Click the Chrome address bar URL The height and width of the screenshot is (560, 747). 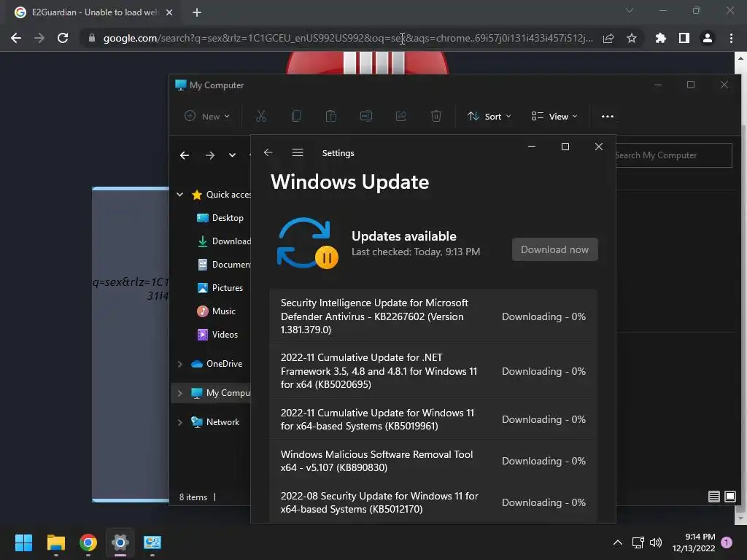(348, 38)
